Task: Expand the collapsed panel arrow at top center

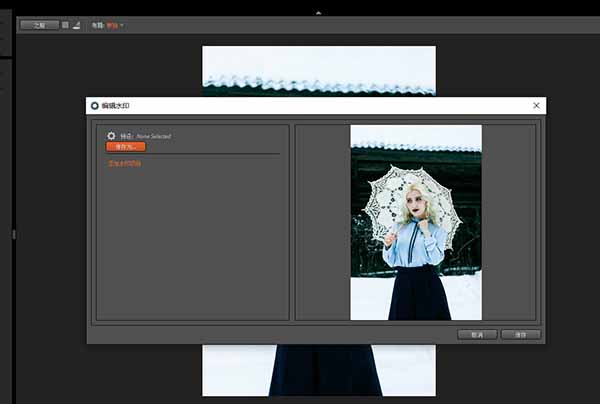Action: tap(318, 12)
